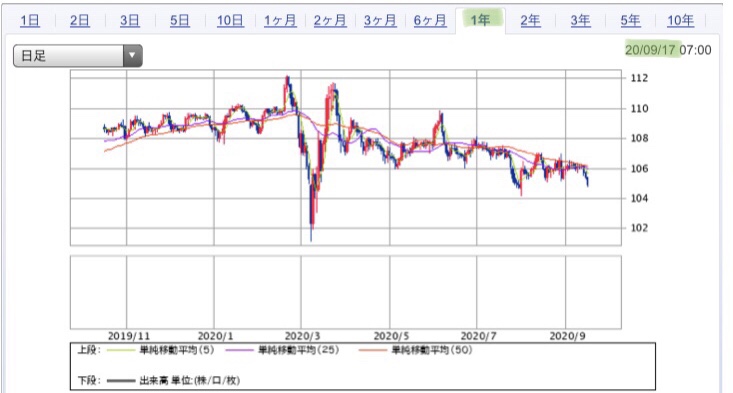Select the 2日 period tab

coord(80,21)
